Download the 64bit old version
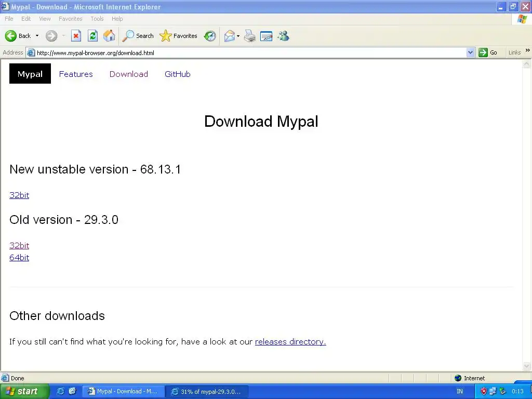532x399 pixels. [19, 258]
